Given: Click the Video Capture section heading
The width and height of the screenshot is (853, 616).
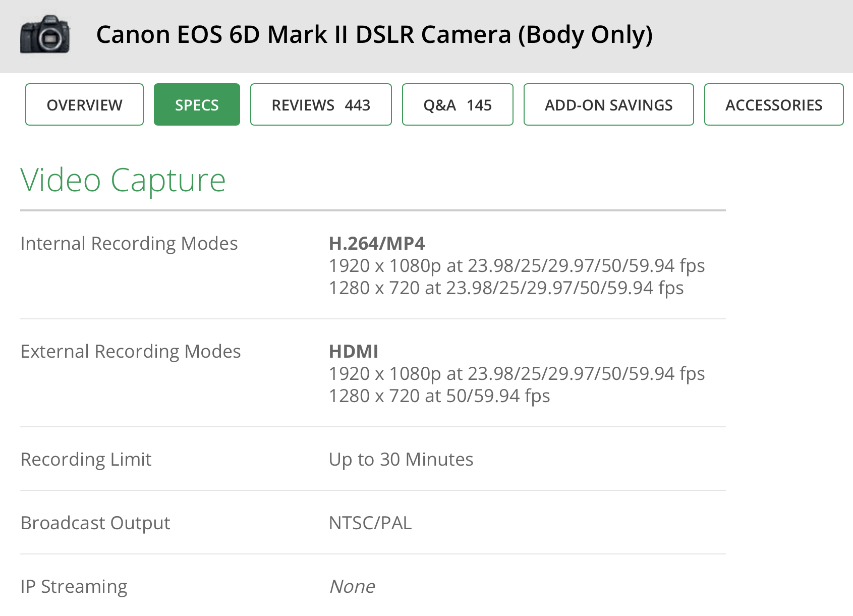Looking at the screenshot, I should click(x=123, y=180).
